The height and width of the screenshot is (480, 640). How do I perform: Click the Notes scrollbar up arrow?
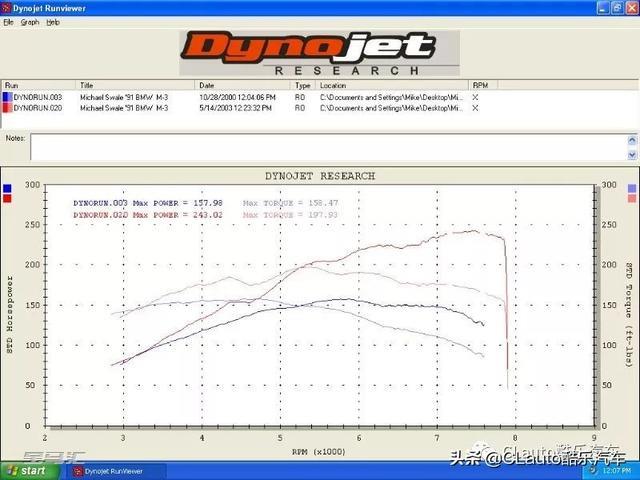point(632,140)
